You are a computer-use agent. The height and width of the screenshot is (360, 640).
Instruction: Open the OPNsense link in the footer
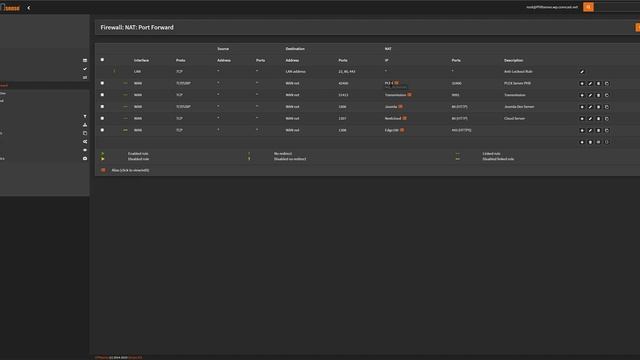[x=102, y=358]
